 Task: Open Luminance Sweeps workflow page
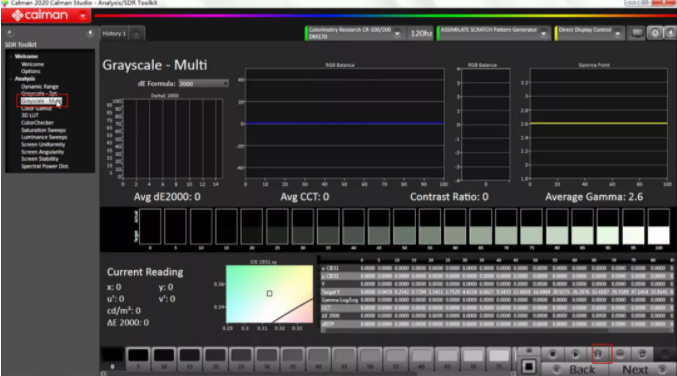(44, 137)
